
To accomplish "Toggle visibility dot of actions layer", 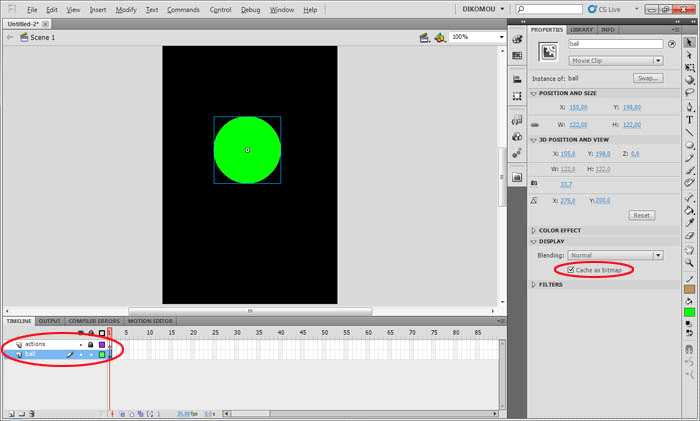I will coord(81,345).
